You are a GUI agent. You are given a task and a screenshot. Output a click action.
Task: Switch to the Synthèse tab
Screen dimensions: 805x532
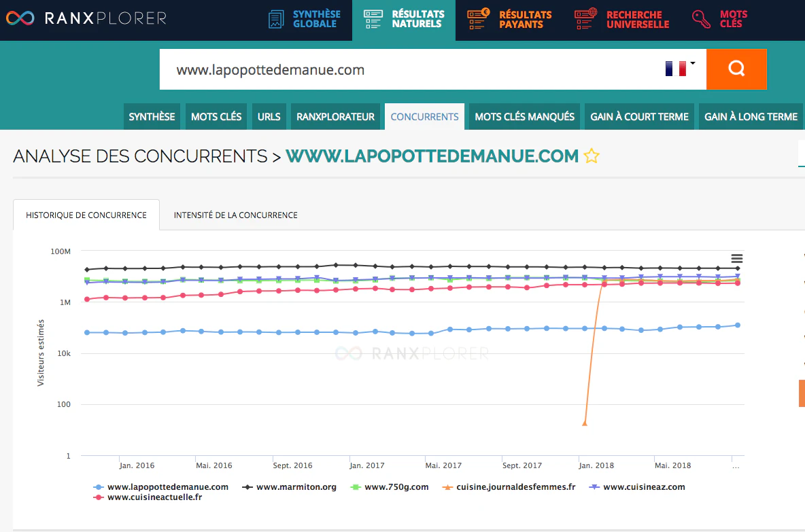click(x=152, y=116)
